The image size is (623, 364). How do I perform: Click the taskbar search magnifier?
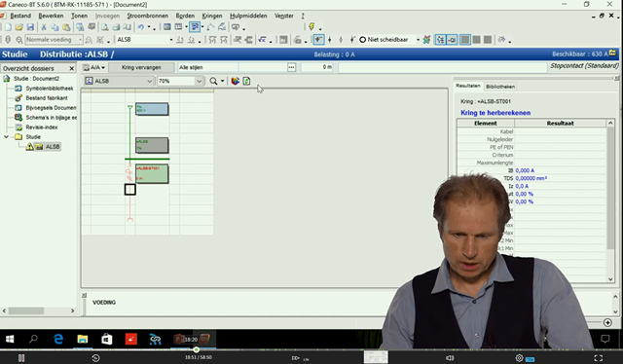[33, 339]
